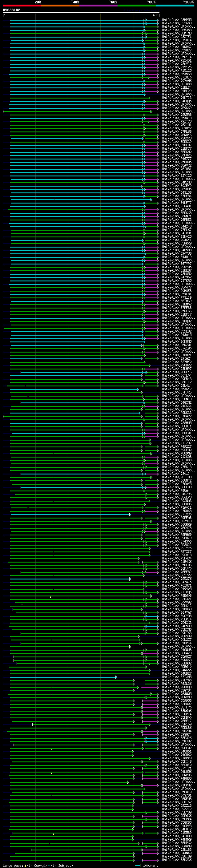Select the UniRef100_P15126 row label
Image resolution: width=197 pixels, height=868 pixels.
click(x=177, y=67)
